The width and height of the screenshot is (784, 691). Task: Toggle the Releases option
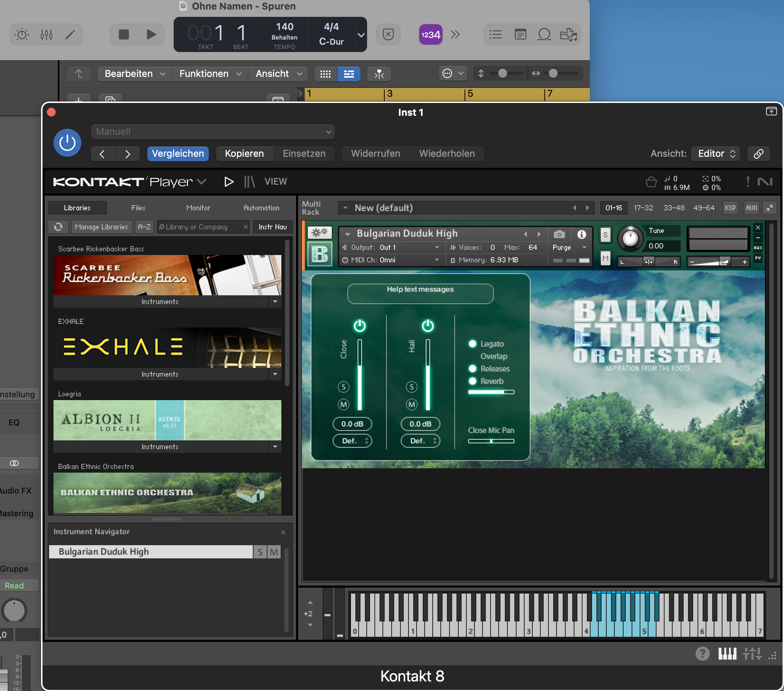(x=473, y=369)
